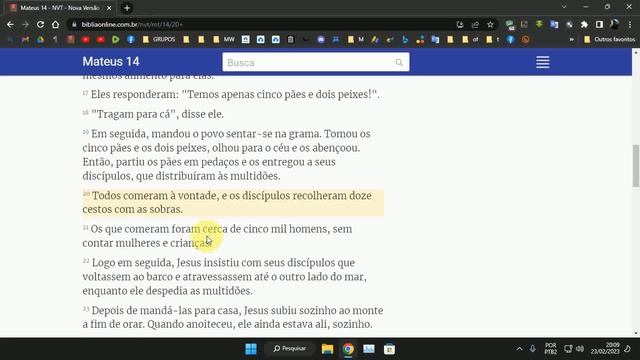Click the search magnifier in Busca box
The width and height of the screenshot is (640, 360).
pyautogui.click(x=399, y=62)
